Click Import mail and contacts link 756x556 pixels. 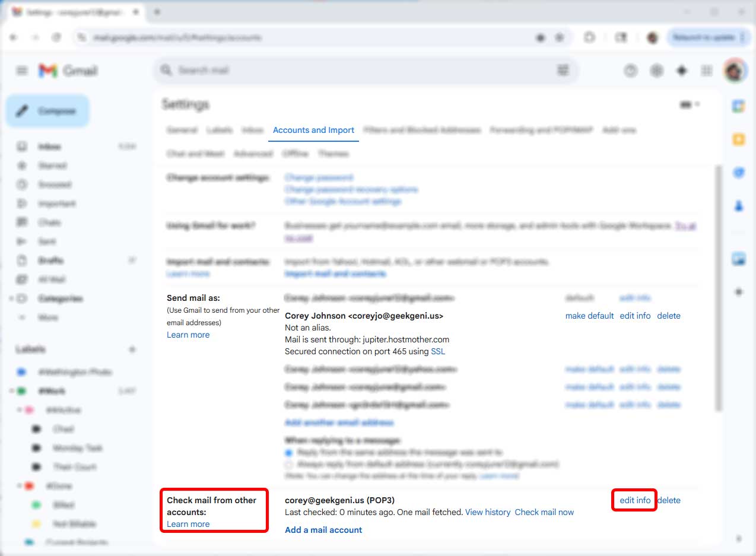click(335, 274)
